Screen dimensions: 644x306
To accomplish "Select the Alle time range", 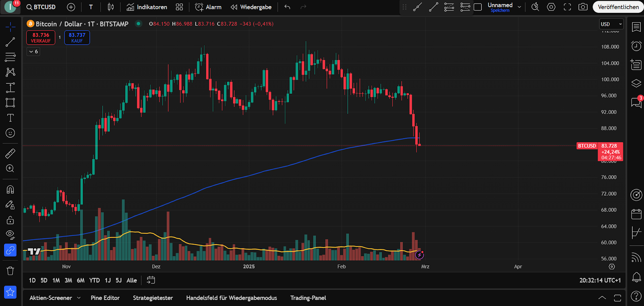I will click(132, 280).
